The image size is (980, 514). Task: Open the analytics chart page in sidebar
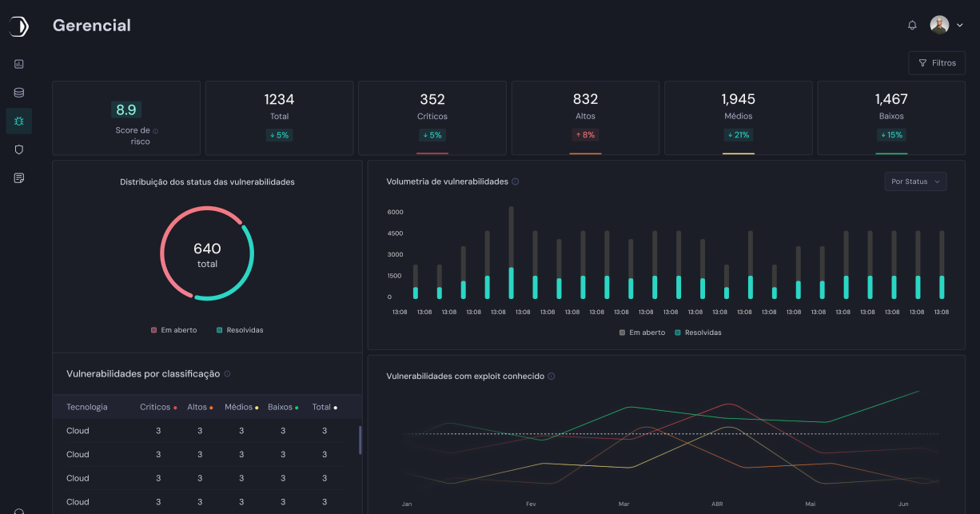[x=19, y=64]
